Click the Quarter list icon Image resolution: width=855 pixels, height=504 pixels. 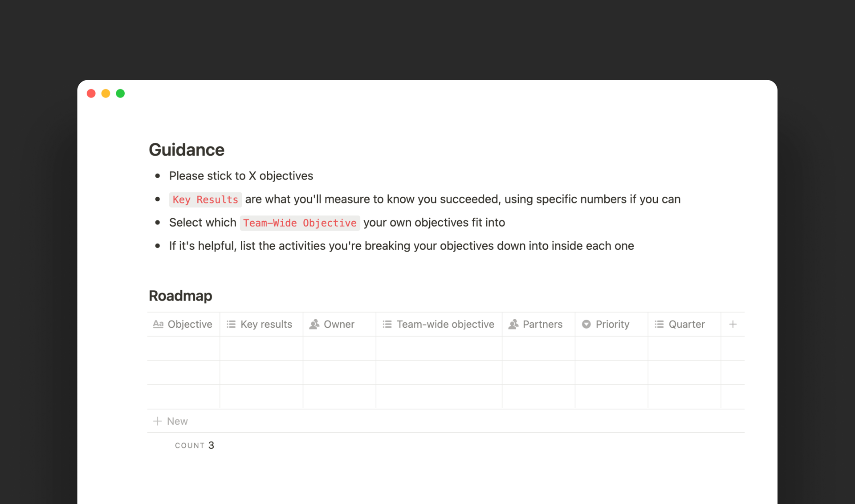[660, 324]
